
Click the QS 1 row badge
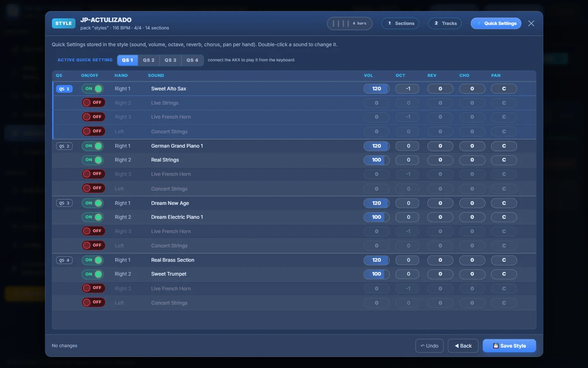click(64, 89)
